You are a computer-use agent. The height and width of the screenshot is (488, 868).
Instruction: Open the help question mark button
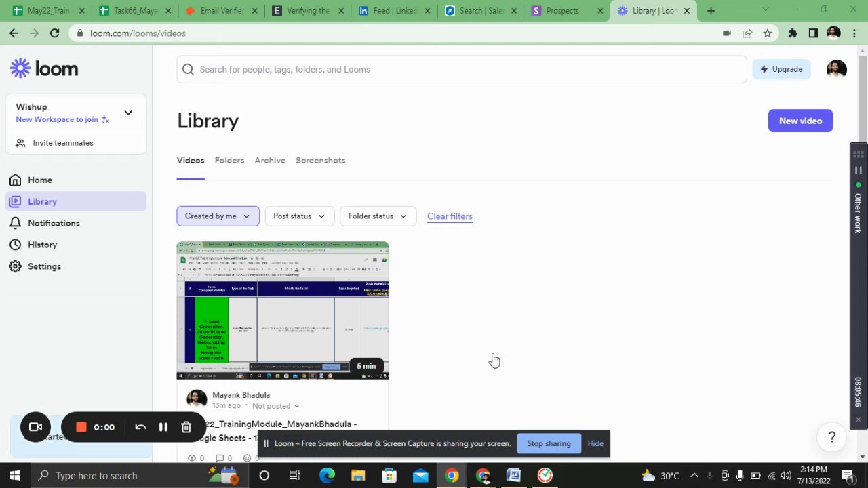pos(832,437)
